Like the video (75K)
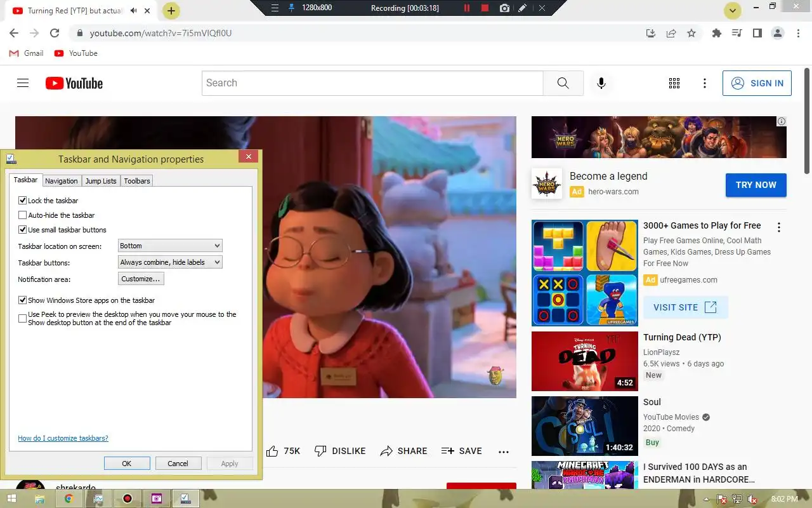The height and width of the screenshot is (508, 812). click(283, 451)
